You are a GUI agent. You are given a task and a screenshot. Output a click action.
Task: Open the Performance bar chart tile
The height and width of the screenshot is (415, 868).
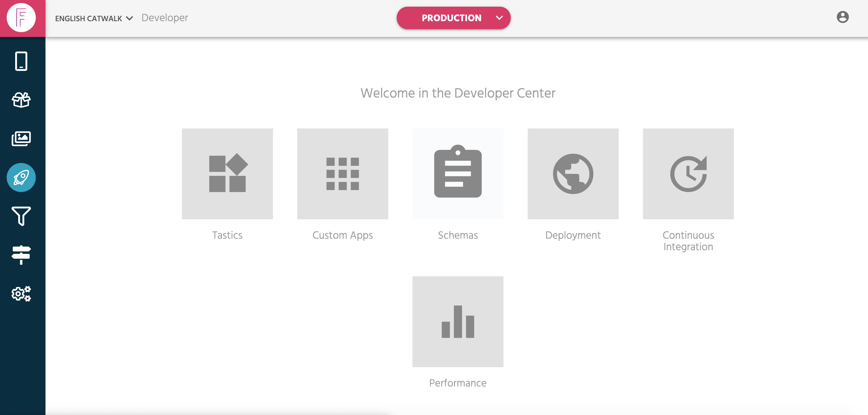pos(458,322)
